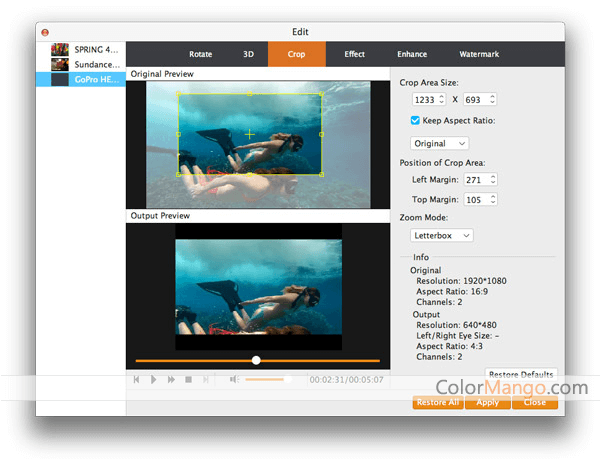
Task: Click the fast forward button
Action: pos(171,380)
